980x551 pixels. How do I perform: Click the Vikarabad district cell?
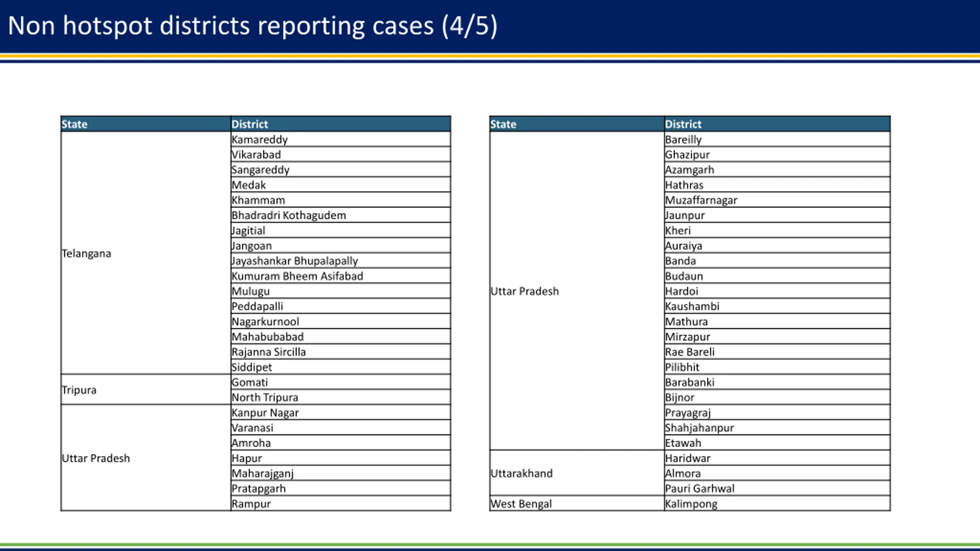(x=341, y=155)
